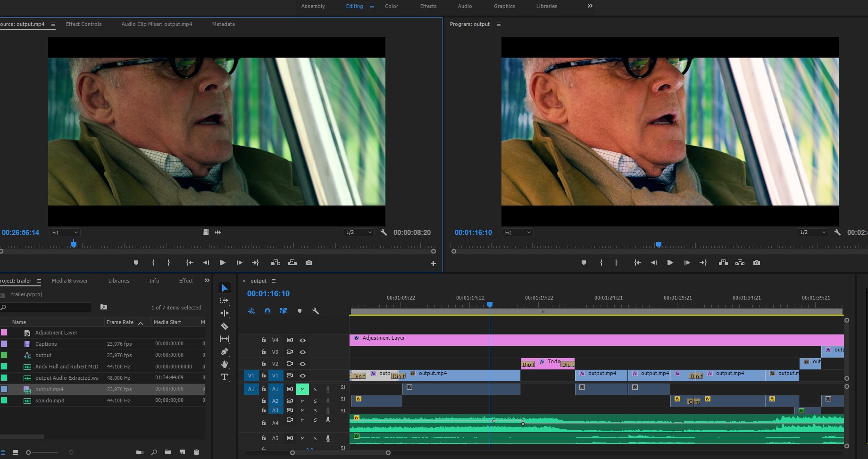The width and height of the screenshot is (868, 459).
Task: Select the Razor tool
Action: (x=225, y=326)
